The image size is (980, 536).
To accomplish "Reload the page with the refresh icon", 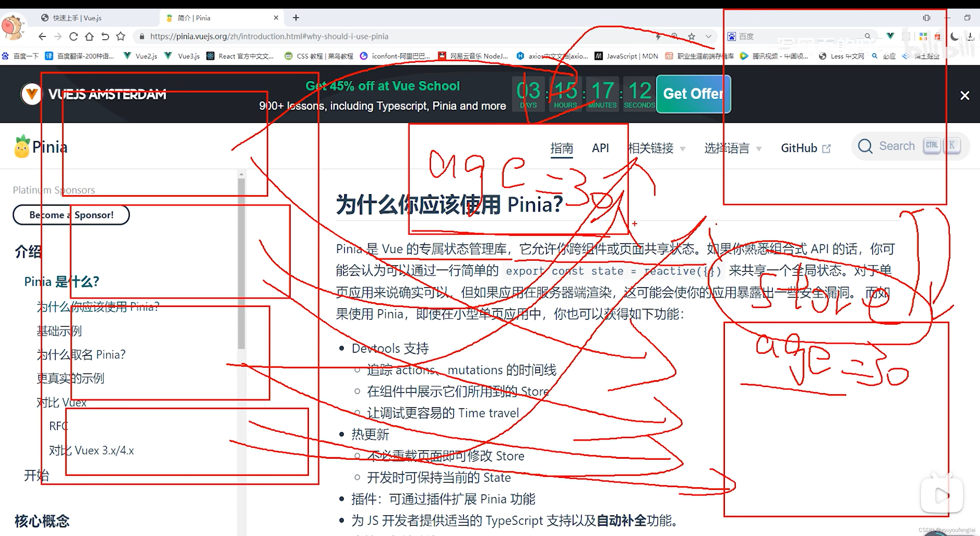I will pyautogui.click(x=74, y=36).
